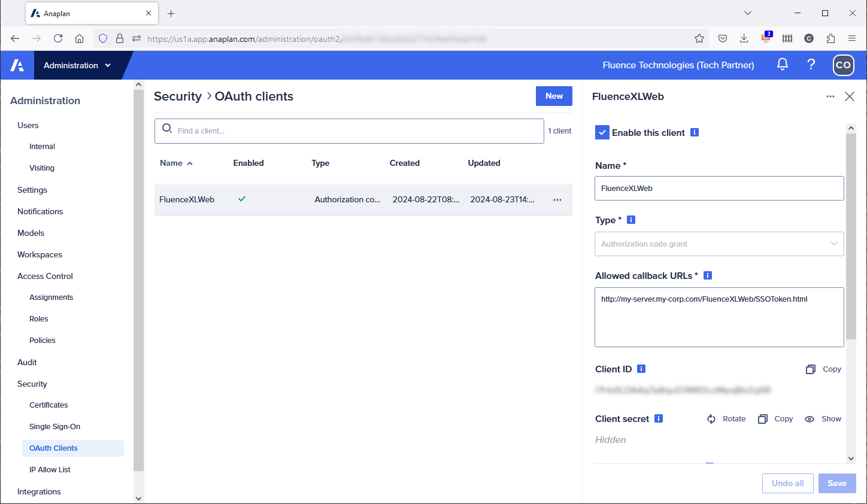This screenshot has width=867, height=504.
Task: Open the browser hamburger menu
Action: (852, 38)
